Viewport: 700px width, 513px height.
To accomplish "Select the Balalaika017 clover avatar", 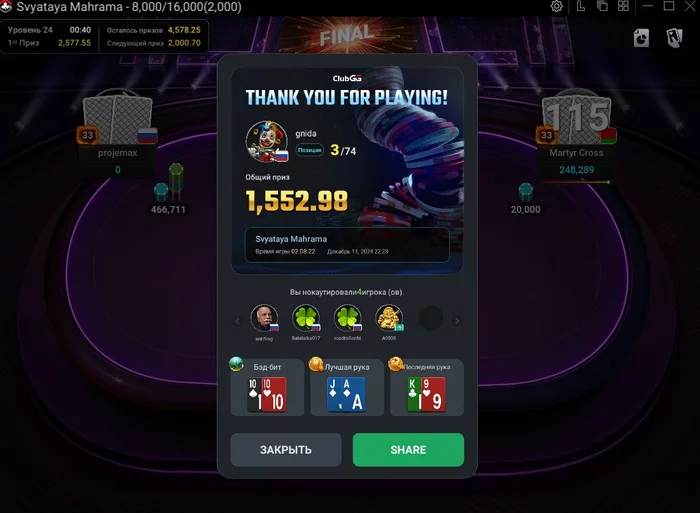I will point(306,318).
